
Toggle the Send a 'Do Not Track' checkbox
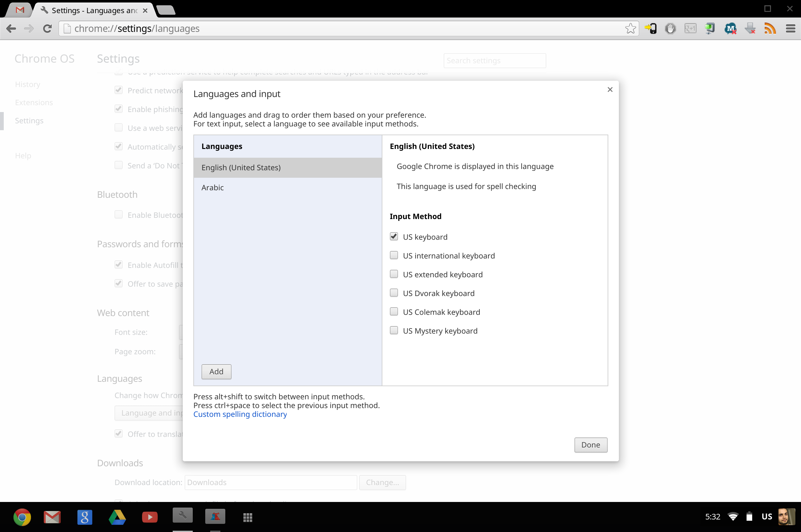(x=118, y=165)
